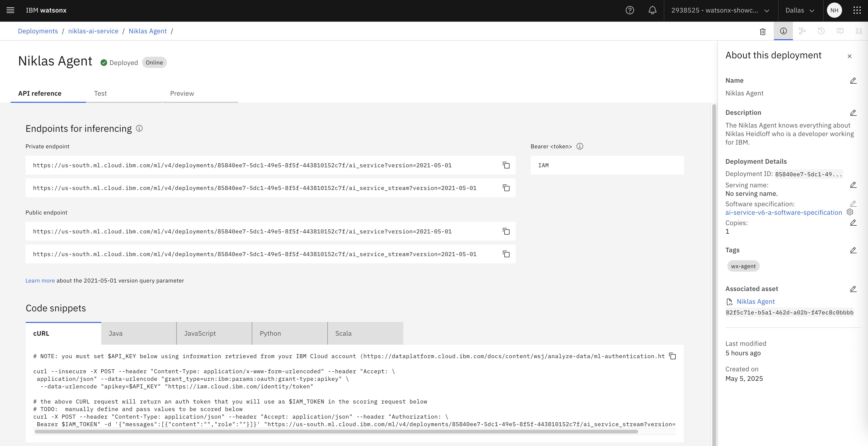This screenshot has width=868, height=446.
Task: Click the Deployed status text
Action: click(123, 63)
